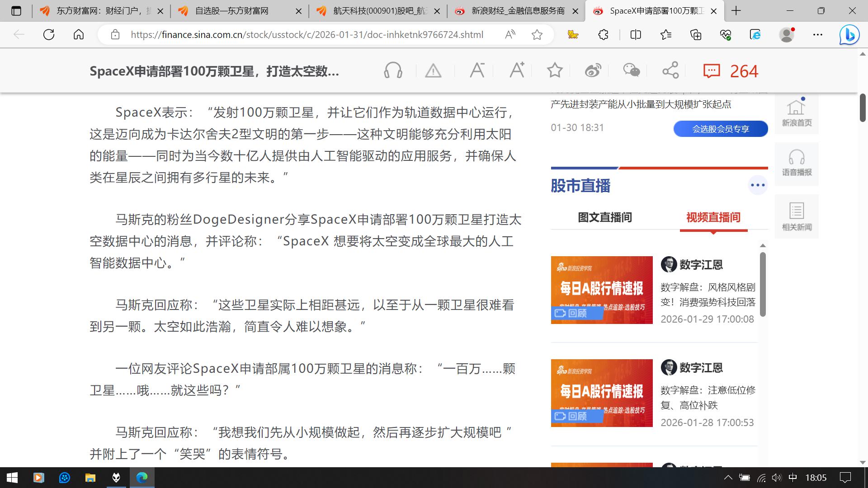Decrease article font size with the A- icon
Screen dimensions: 868x488
(477, 70)
